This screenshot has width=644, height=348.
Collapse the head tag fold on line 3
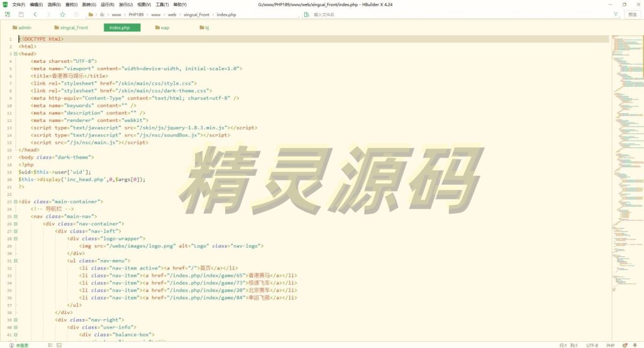pyautogui.click(x=16, y=54)
